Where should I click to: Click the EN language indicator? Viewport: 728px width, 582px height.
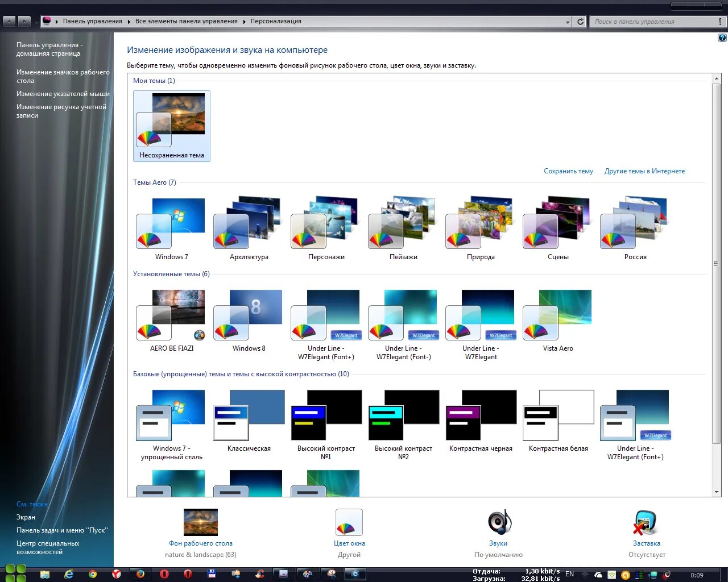pos(570,575)
